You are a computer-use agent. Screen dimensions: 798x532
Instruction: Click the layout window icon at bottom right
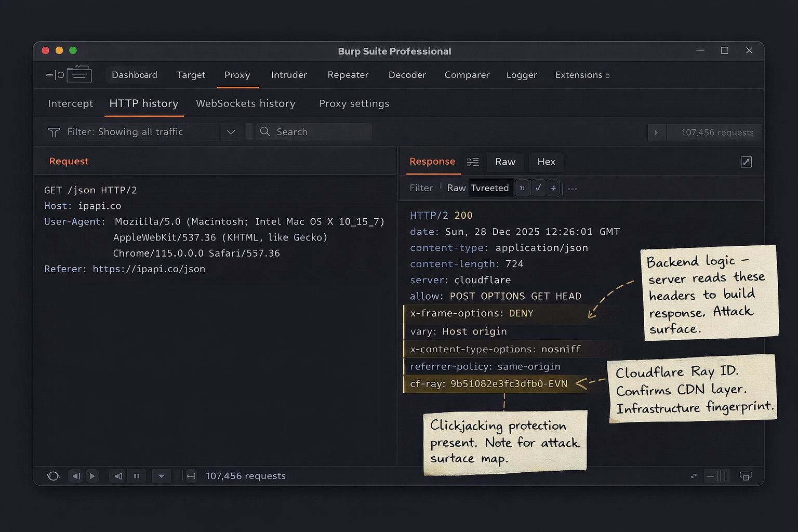tap(746, 476)
